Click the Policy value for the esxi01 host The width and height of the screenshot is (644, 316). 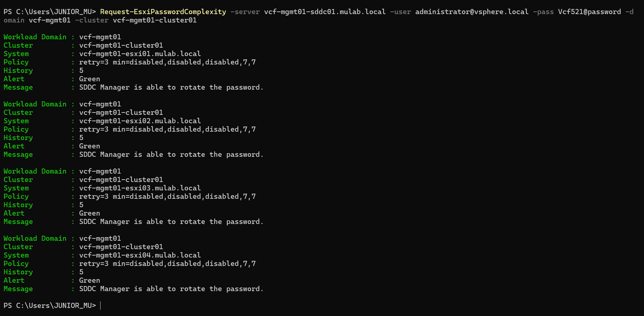point(167,62)
